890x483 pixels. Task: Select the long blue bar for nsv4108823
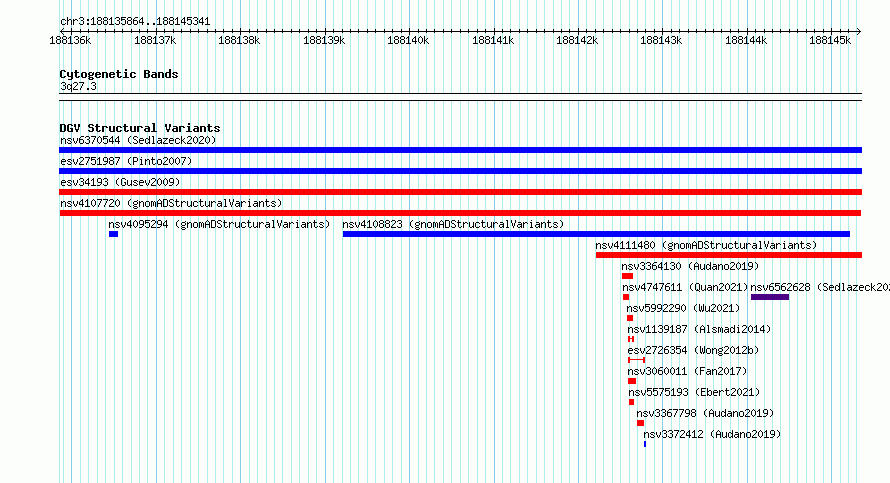(x=596, y=234)
